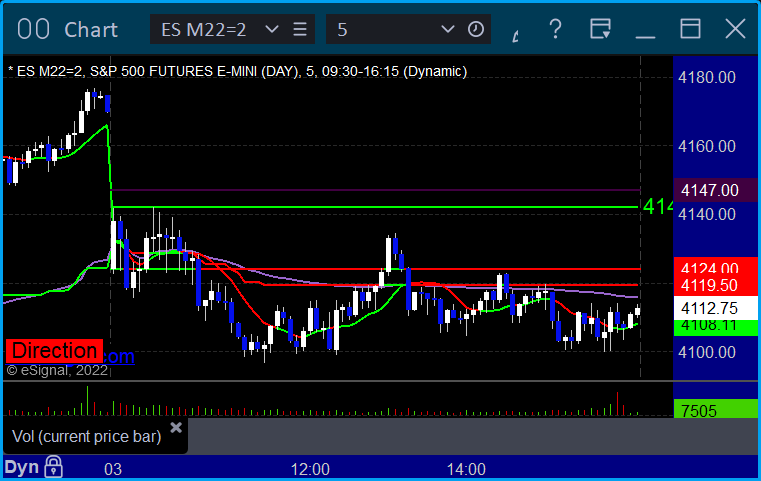Open the ES M22=2 symbol dropdown
Viewport: 761px width, 481px height.
(x=272, y=30)
